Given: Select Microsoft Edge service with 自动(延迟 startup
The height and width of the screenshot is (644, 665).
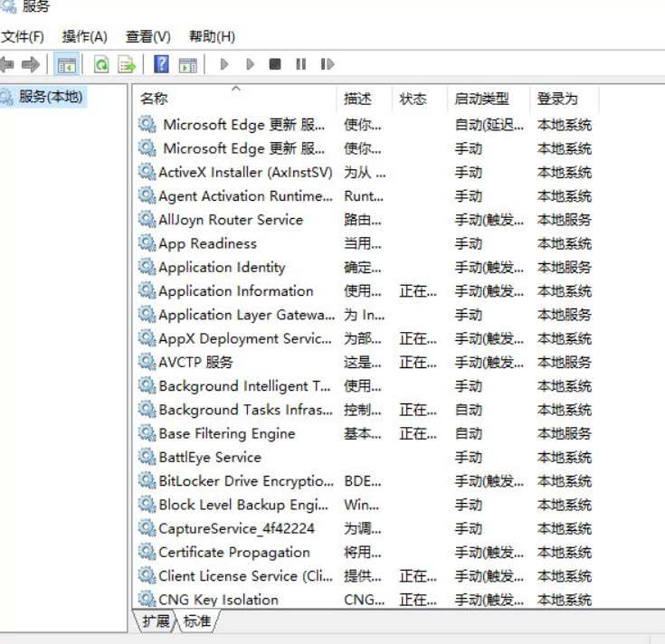Looking at the screenshot, I should (x=366, y=125).
